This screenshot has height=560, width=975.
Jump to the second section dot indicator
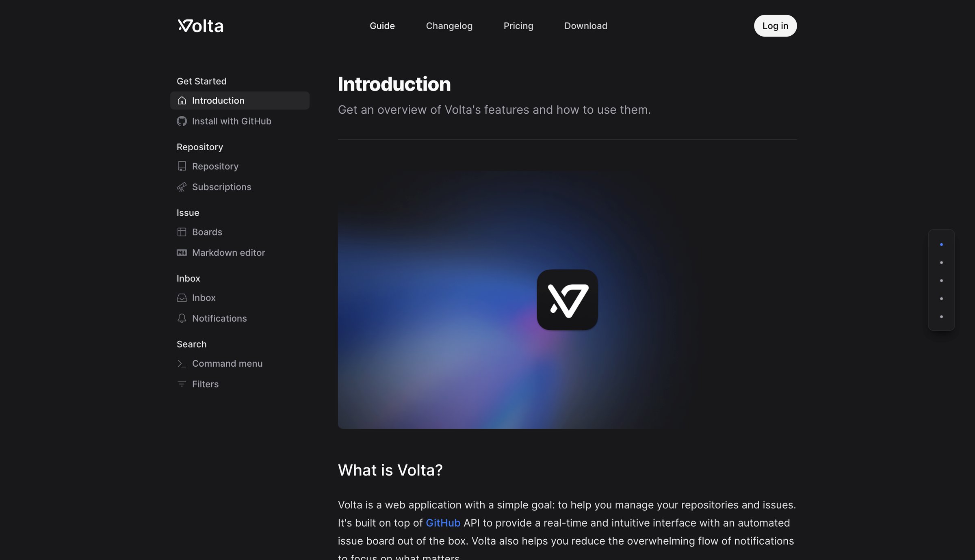pyautogui.click(x=941, y=262)
